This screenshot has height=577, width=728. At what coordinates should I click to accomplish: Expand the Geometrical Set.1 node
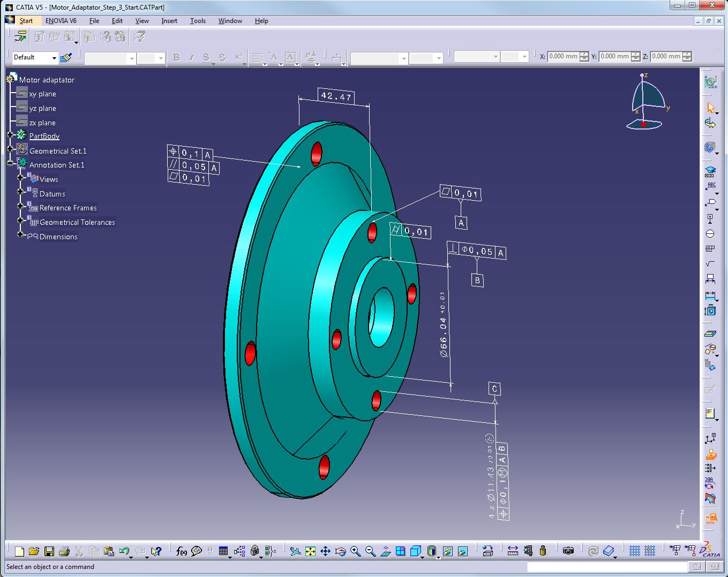(10, 149)
